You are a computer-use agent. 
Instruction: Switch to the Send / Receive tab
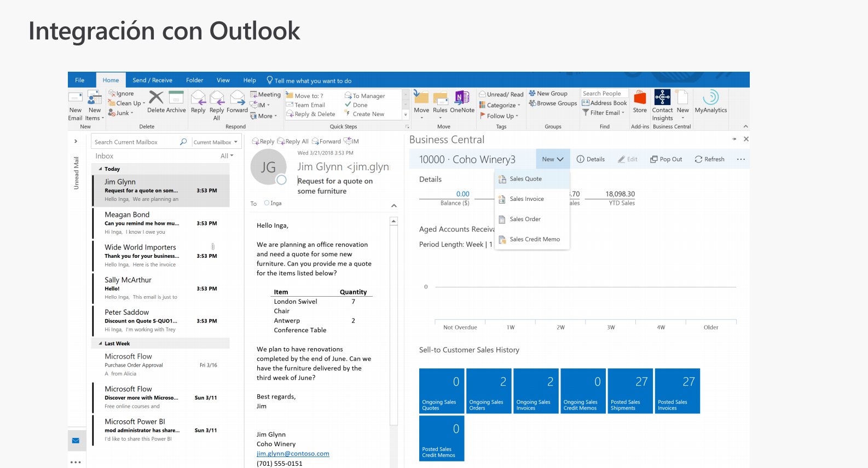(152, 80)
